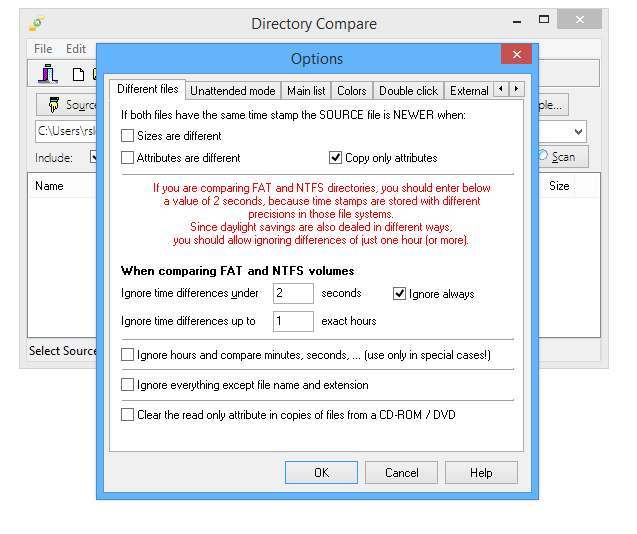Click 'When comparing FAT and NTFS volumes' heading
637x534 pixels.
[x=238, y=271]
